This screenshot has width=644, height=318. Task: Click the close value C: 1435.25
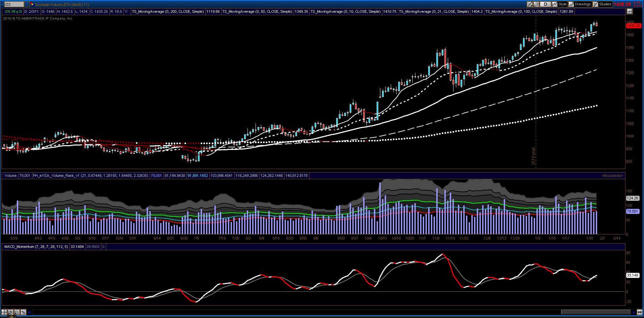coord(99,11)
